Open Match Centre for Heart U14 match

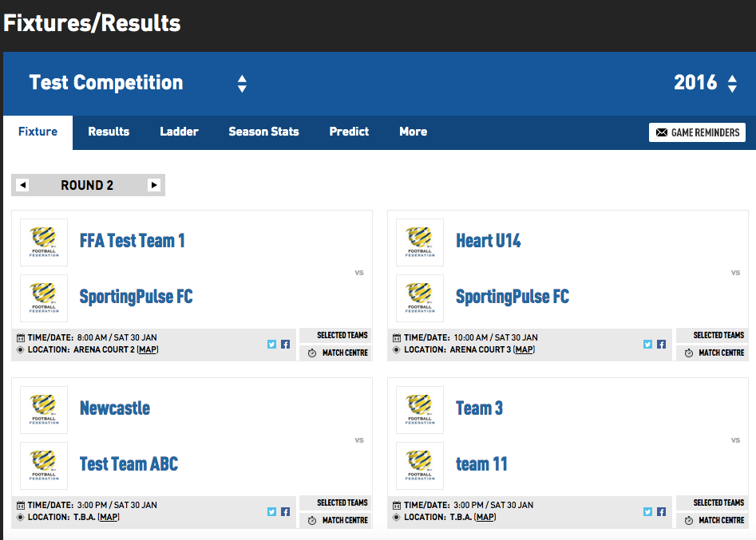pos(712,353)
